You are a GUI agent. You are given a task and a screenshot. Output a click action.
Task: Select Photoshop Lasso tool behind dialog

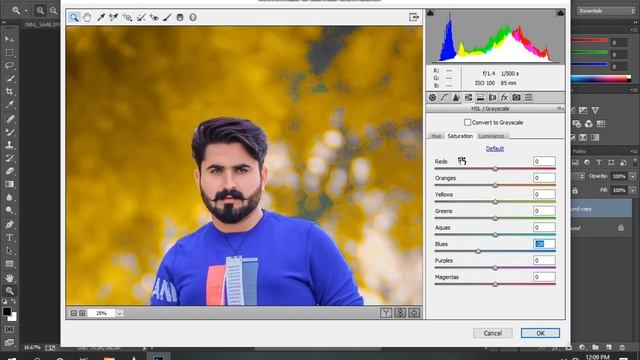pyautogui.click(x=9, y=65)
